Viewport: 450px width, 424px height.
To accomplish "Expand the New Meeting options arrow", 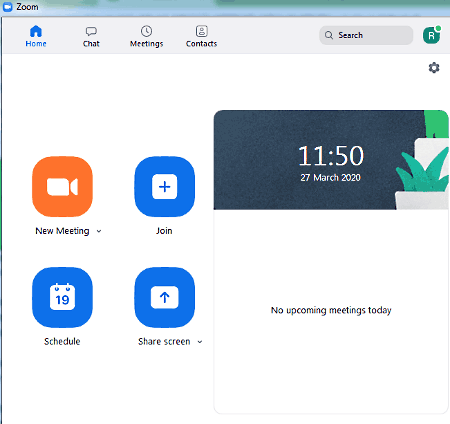I will pos(99,231).
